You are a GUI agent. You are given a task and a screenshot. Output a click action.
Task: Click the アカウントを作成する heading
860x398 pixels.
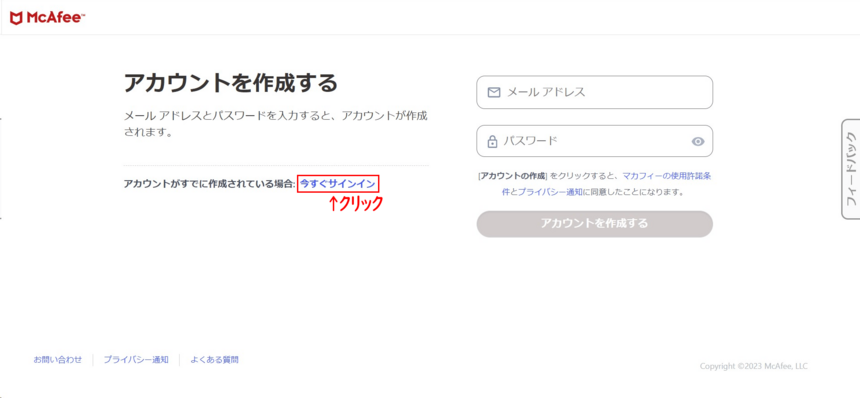pos(230,83)
